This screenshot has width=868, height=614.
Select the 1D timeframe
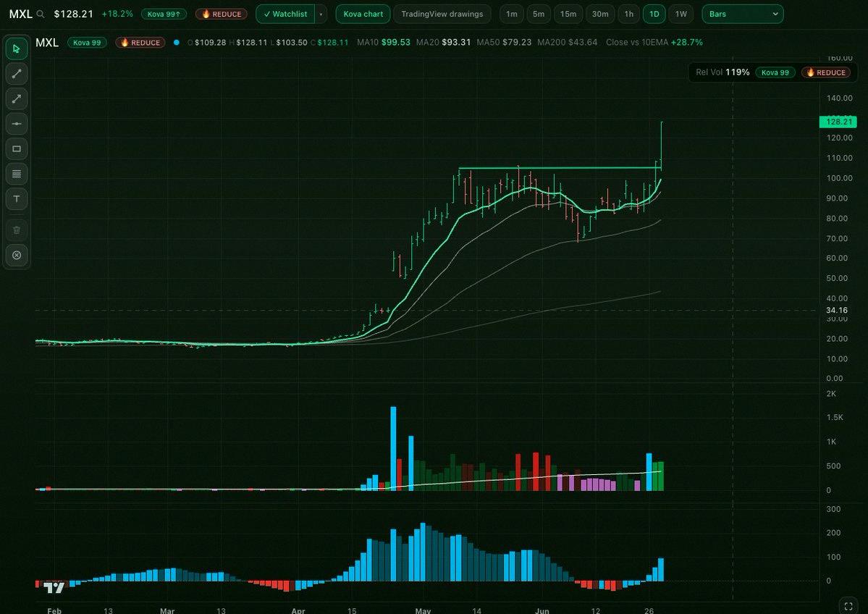654,14
